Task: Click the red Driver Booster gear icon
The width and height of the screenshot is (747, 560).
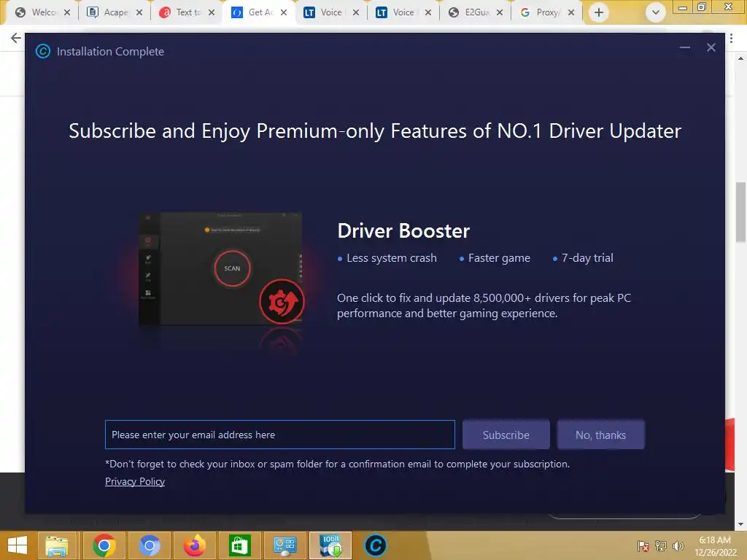Action: (282, 301)
